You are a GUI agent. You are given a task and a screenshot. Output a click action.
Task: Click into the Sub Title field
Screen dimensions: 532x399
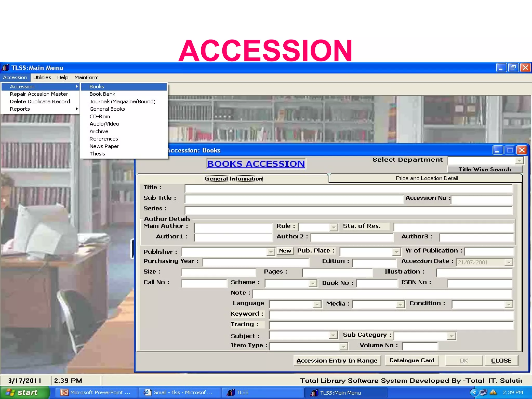[294, 199]
